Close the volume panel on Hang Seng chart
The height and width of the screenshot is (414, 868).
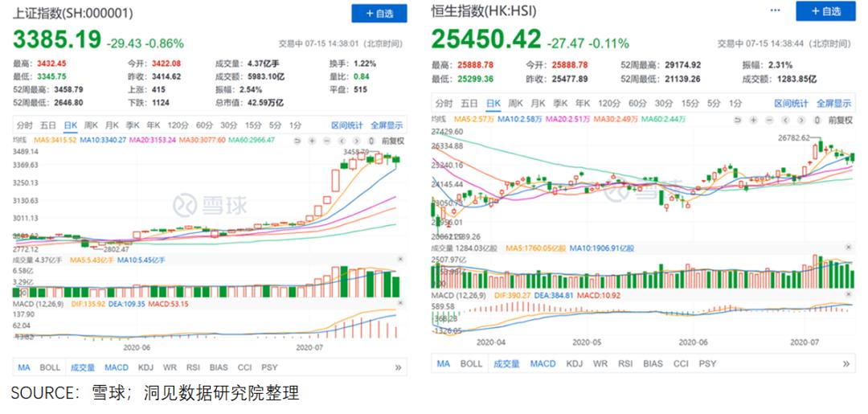849,248
